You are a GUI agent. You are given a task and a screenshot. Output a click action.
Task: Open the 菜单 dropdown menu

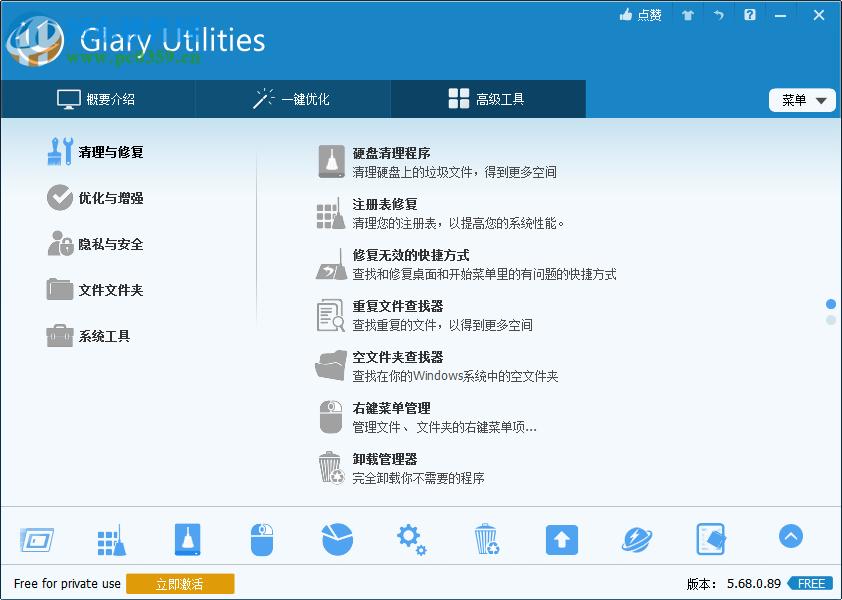(802, 99)
